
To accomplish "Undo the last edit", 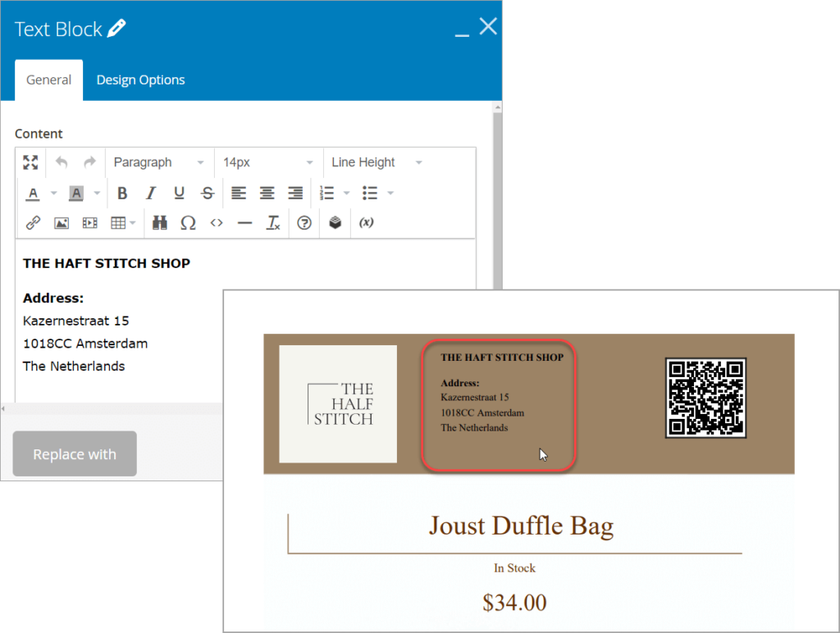I will tap(62, 162).
